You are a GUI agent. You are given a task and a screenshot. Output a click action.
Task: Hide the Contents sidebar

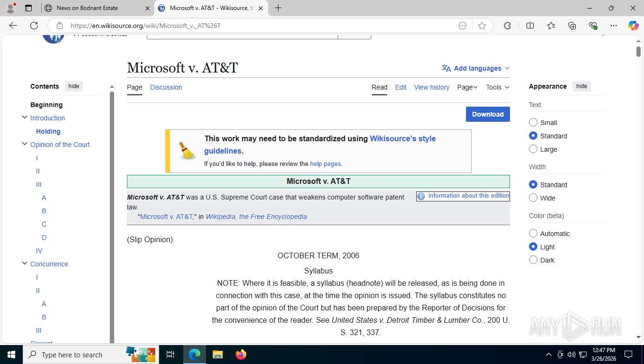coord(74,86)
